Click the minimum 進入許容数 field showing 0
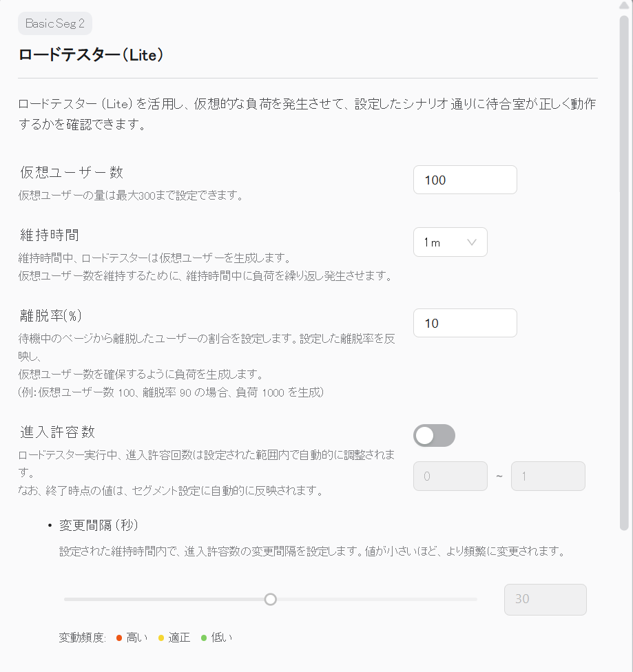 pos(450,476)
